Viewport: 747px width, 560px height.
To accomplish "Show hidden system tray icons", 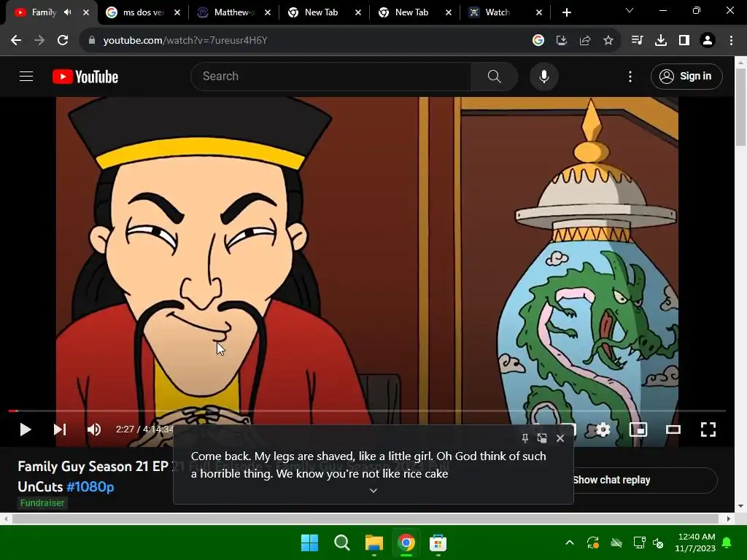I will pos(570,542).
